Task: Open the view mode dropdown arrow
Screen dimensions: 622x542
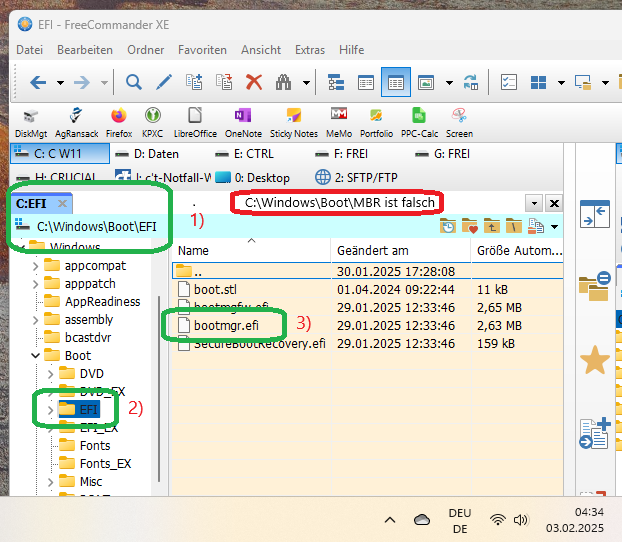Action: 449,83
